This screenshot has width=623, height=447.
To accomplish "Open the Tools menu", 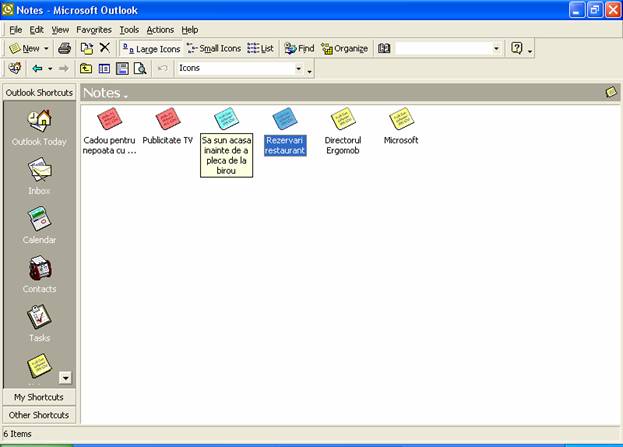I will coord(129,30).
